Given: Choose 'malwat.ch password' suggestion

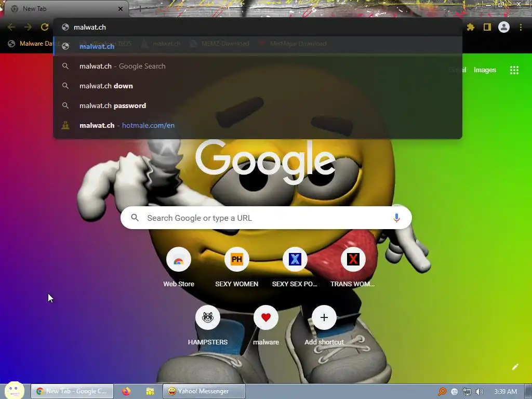Looking at the screenshot, I should click(258, 105).
